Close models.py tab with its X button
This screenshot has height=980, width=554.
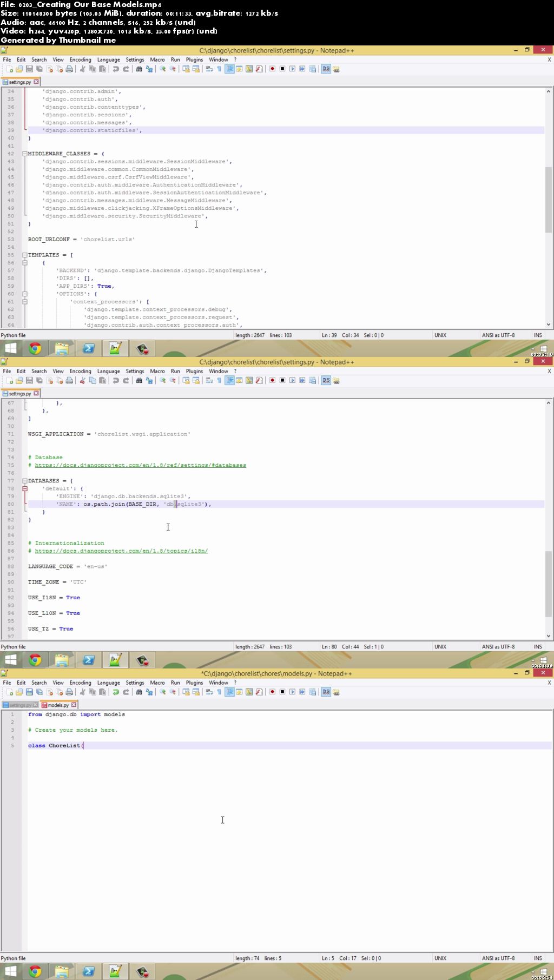tap(74, 705)
